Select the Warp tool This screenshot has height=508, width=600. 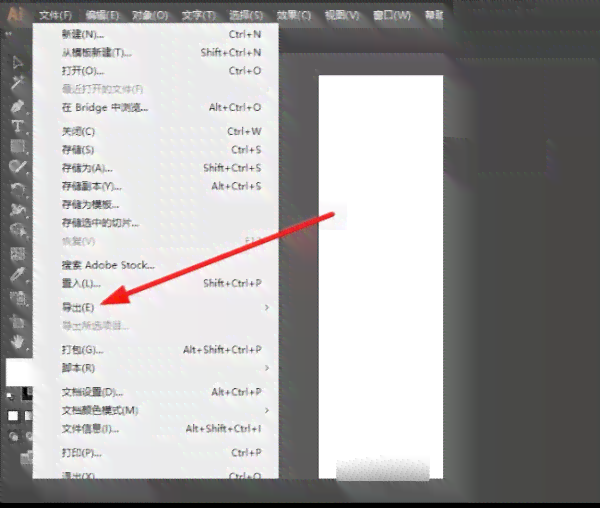(18, 210)
